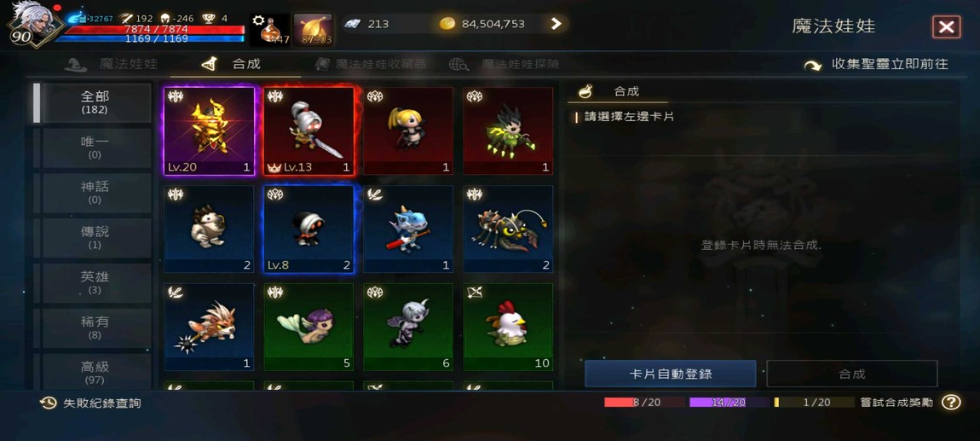Viewport: 980px width, 441px height.
Task: Pick the blue shark doll card
Action: click(408, 229)
